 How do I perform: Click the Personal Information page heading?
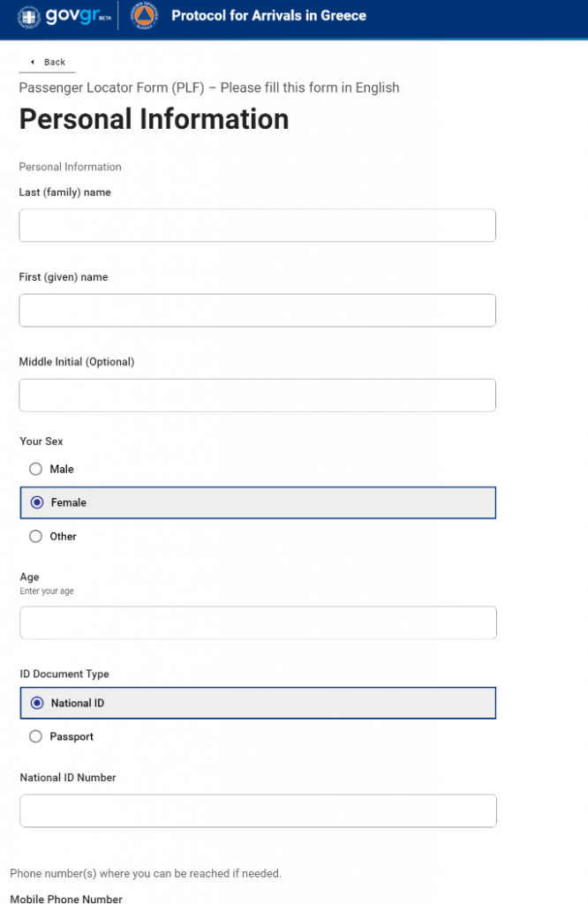154,119
